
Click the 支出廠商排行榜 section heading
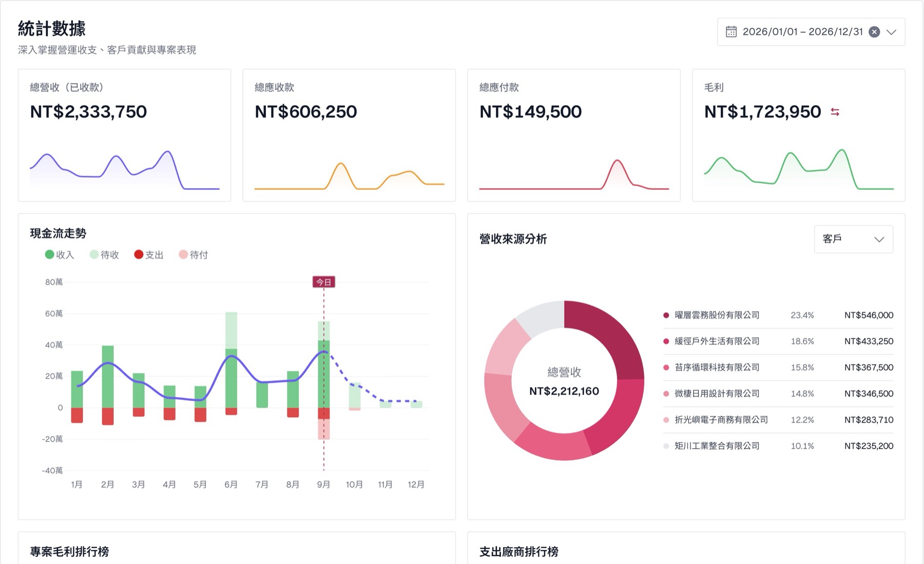[519, 552]
